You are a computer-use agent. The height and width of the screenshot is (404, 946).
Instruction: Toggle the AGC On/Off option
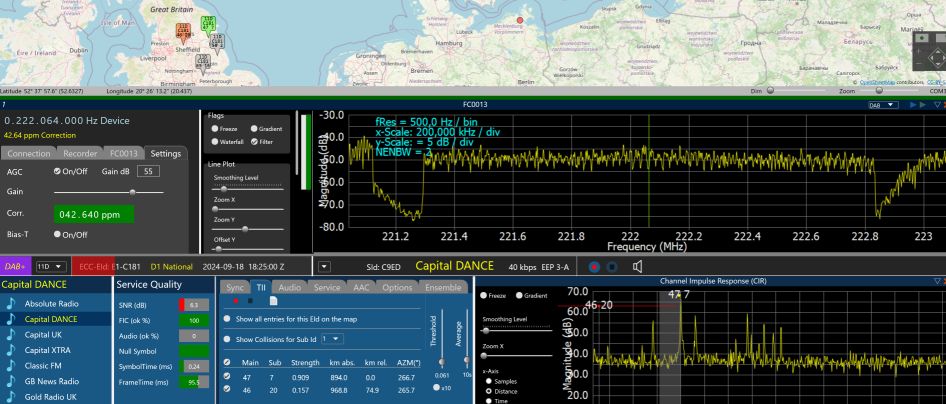point(57,171)
